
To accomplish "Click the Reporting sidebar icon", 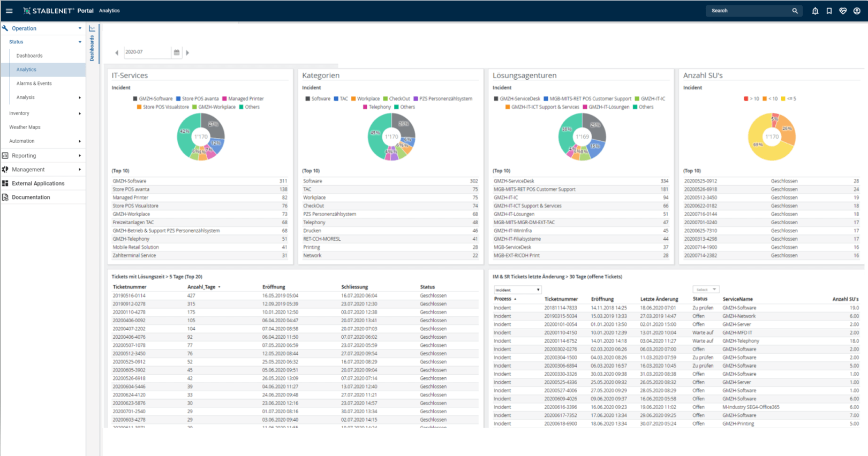I will (x=5, y=156).
